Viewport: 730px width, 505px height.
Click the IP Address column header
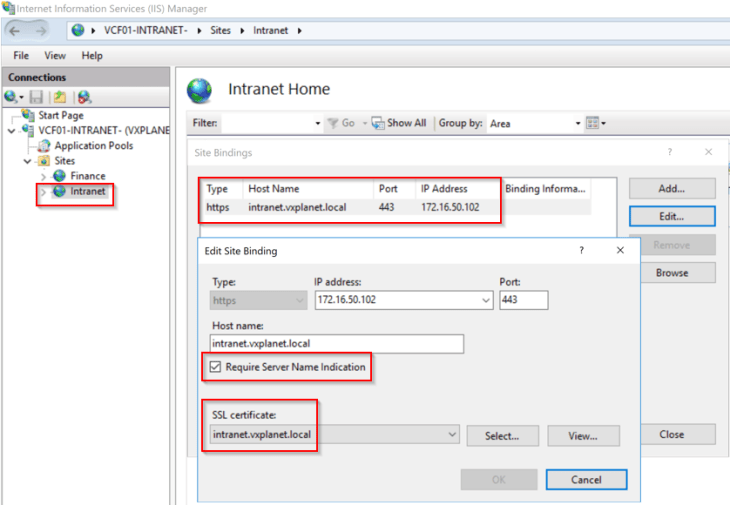point(459,189)
